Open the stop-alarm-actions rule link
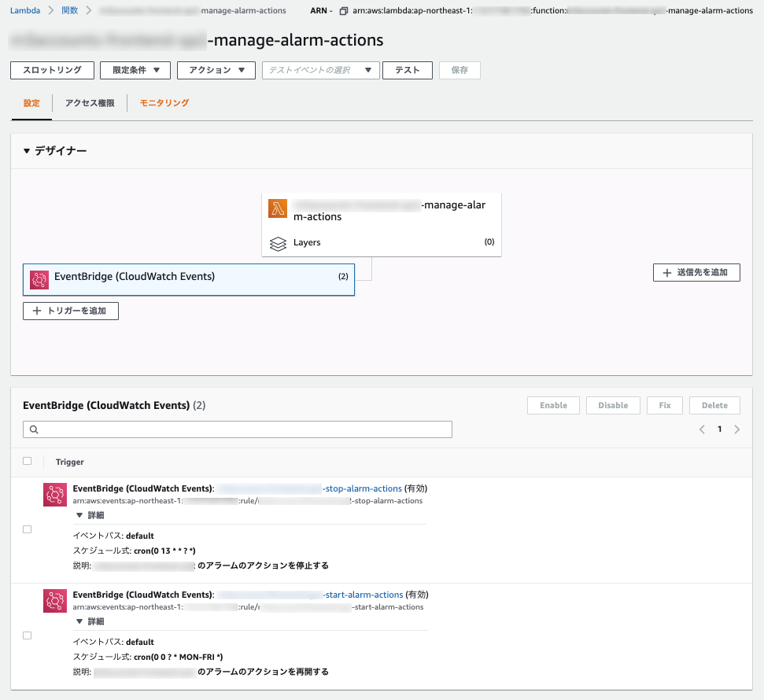 pos(310,488)
